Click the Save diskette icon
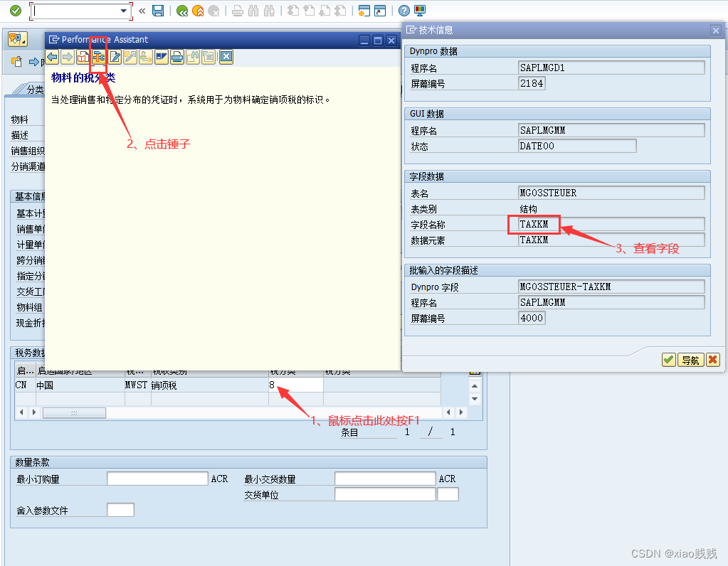This screenshot has width=728, height=566. [x=158, y=11]
